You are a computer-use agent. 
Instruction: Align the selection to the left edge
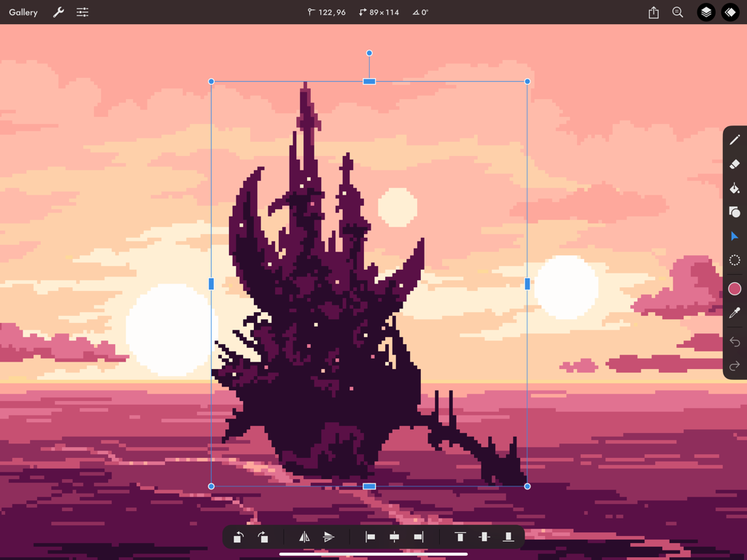(370, 537)
